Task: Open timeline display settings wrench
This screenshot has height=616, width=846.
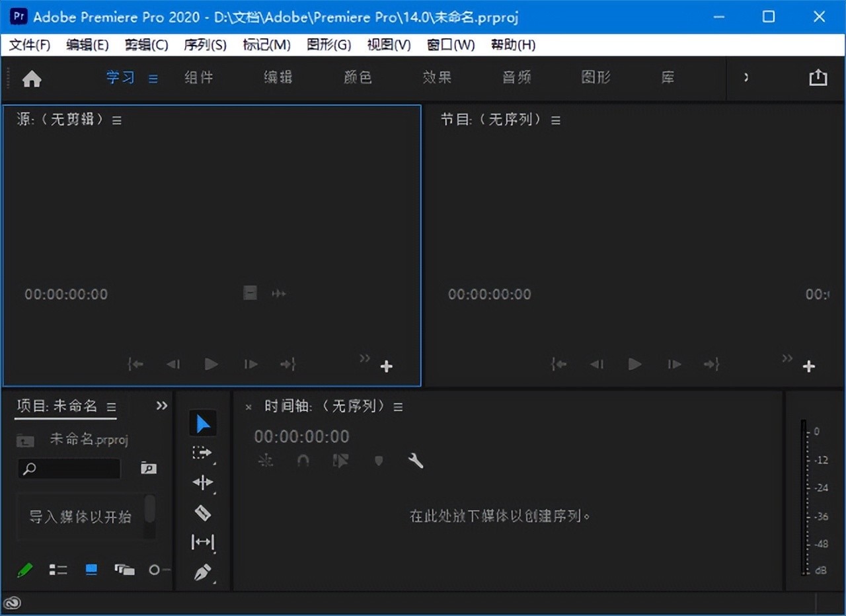Action: click(416, 461)
